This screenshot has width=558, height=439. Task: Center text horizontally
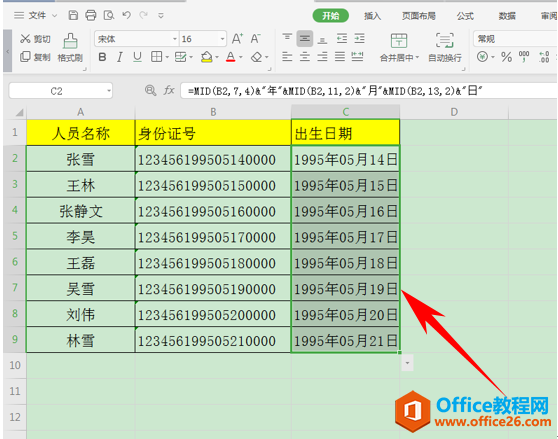305,57
